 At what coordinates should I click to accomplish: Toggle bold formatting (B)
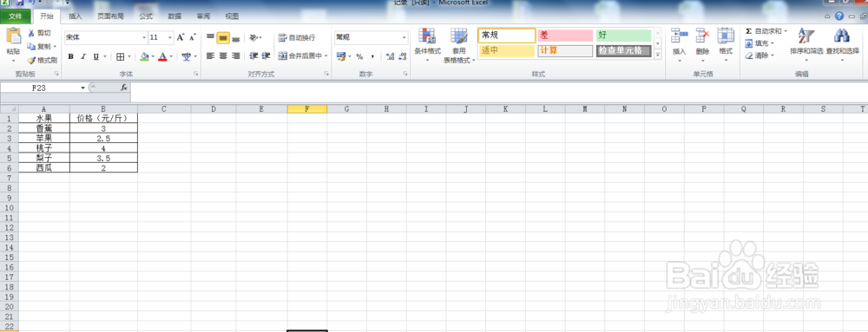[x=71, y=56]
